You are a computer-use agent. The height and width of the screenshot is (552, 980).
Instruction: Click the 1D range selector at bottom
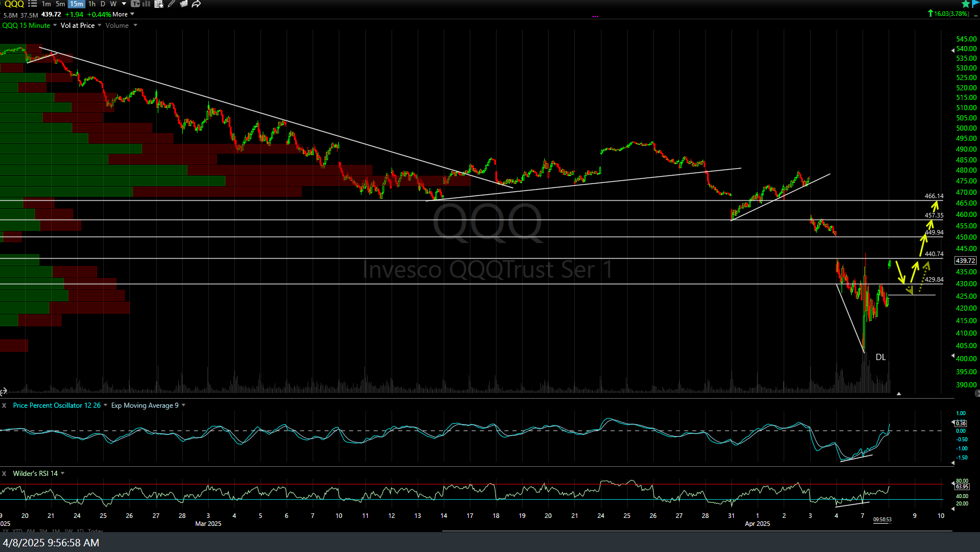coord(79,530)
